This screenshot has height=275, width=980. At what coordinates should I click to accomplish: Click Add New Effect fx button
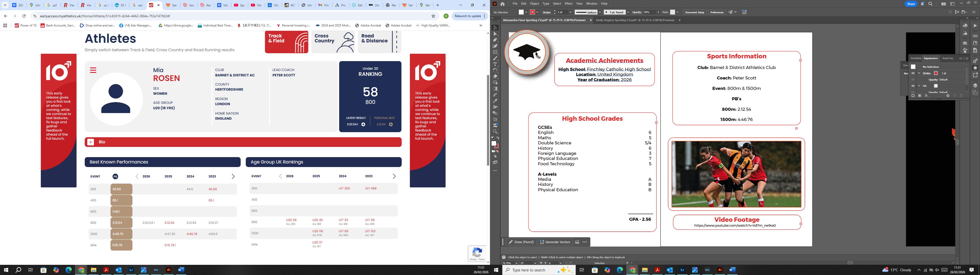click(x=926, y=96)
